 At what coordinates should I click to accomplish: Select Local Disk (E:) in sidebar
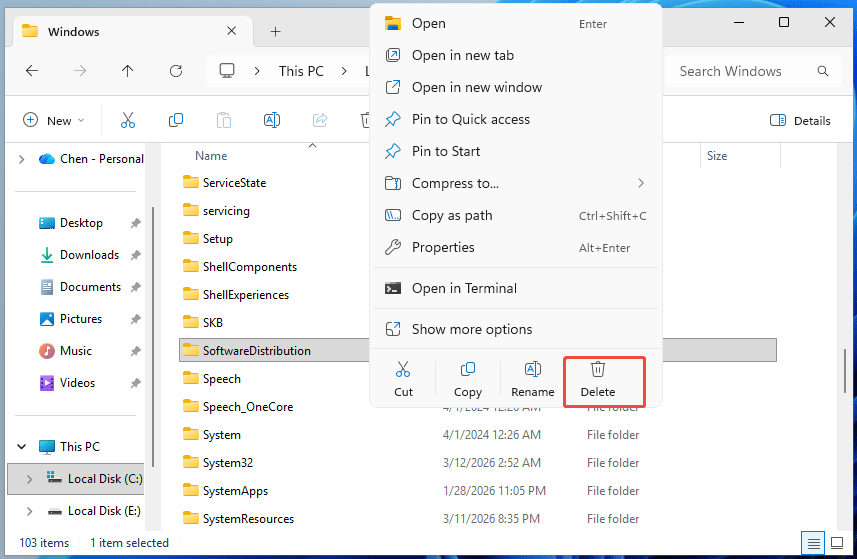coord(104,511)
